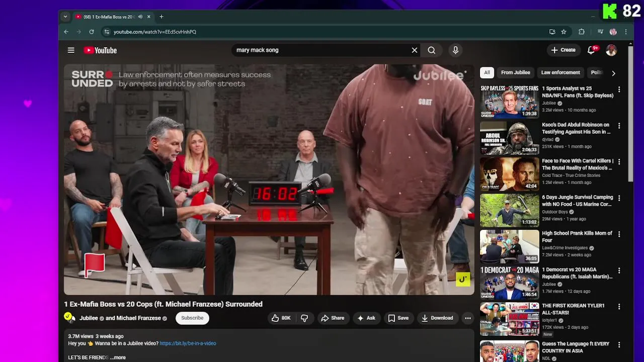Click the green K overlay icon
Image resolution: width=644 pixels, height=362 pixels.
coord(610,11)
